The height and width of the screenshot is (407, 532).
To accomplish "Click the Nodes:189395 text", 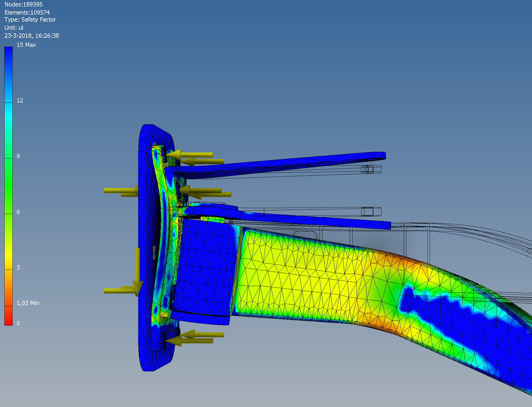I will (x=24, y=4).
